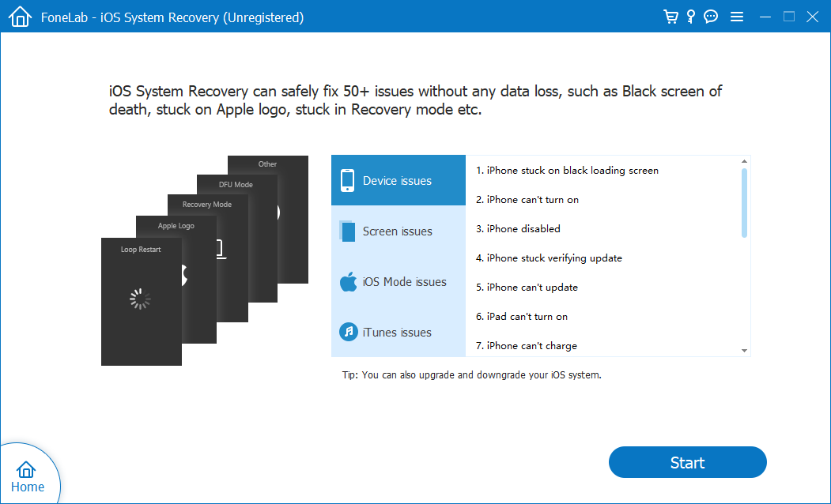The width and height of the screenshot is (831, 504).
Task: Switch to Screen issues tab
Action: [x=399, y=231]
